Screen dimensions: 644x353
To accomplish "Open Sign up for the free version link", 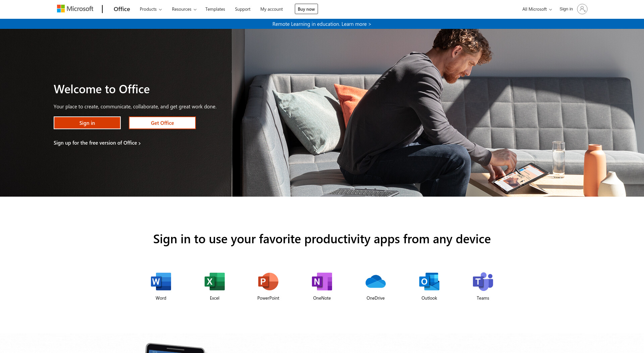I will (x=97, y=143).
